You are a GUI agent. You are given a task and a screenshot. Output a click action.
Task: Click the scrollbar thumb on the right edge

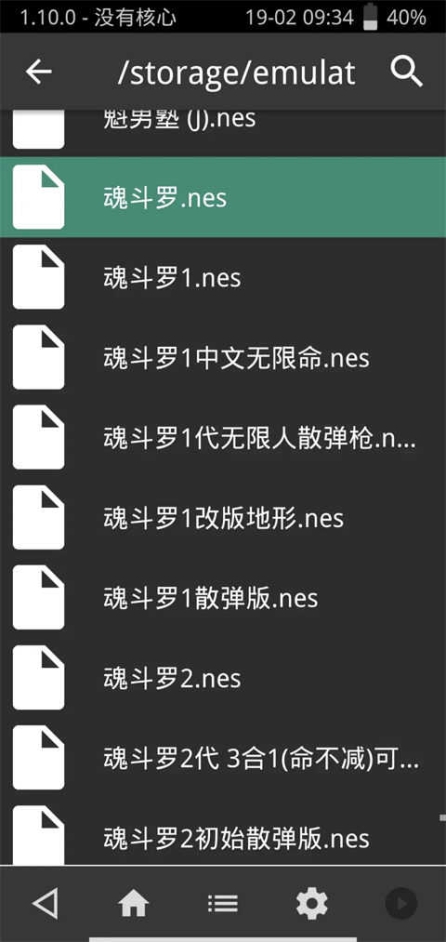click(442, 818)
